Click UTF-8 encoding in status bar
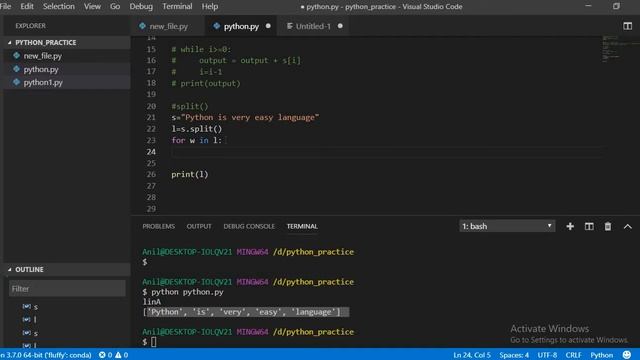Image resolution: width=640 pixels, height=360 pixels. 547,355
